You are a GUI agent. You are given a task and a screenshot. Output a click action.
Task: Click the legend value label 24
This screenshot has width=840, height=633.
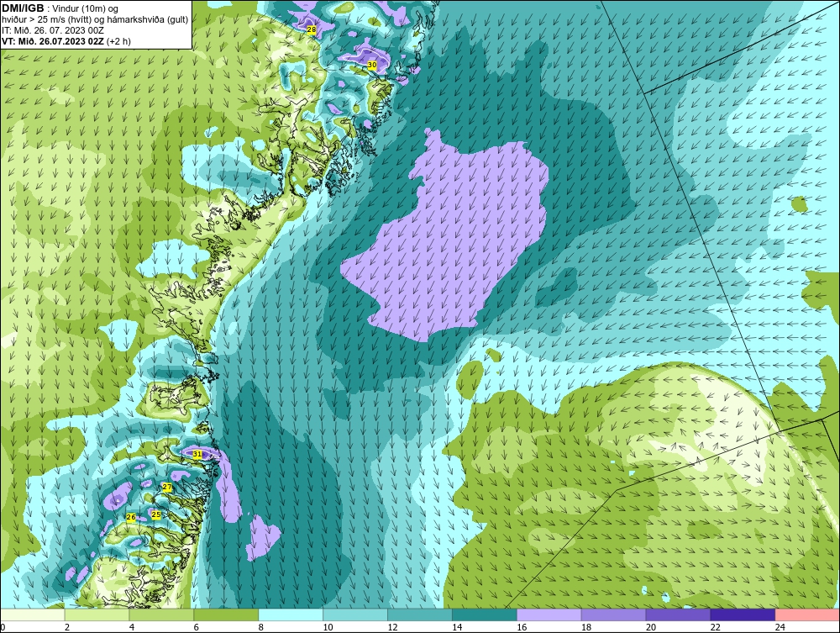point(780,627)
